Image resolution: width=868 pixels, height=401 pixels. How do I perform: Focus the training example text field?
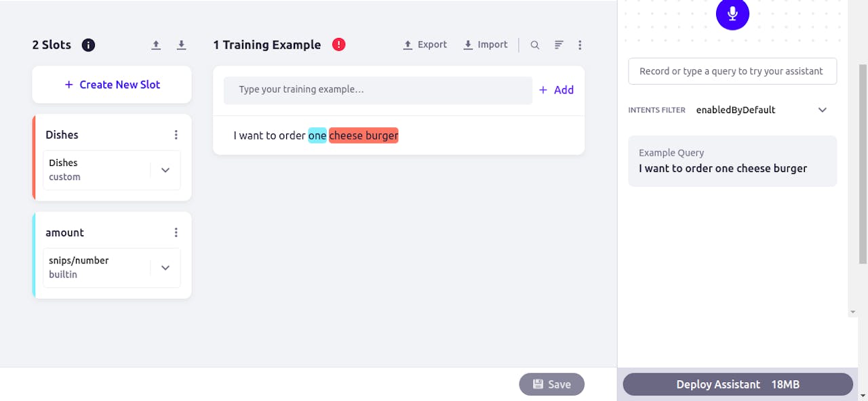click(378, 90)
